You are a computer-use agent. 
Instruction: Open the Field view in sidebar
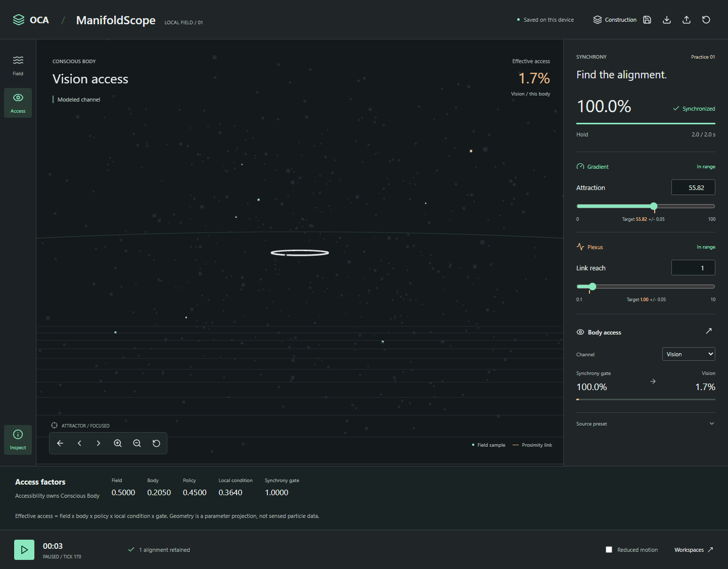pos(18,66)
